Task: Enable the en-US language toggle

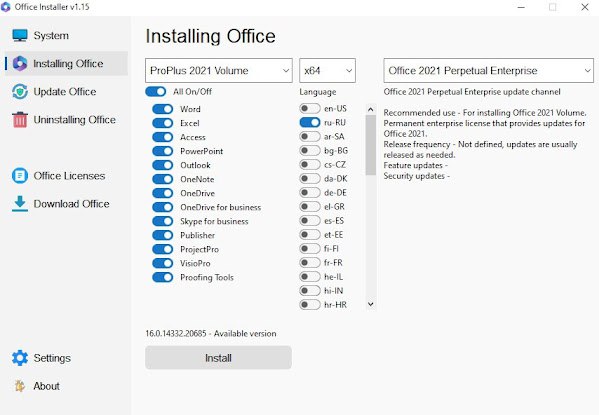Action: pos(310,109)
